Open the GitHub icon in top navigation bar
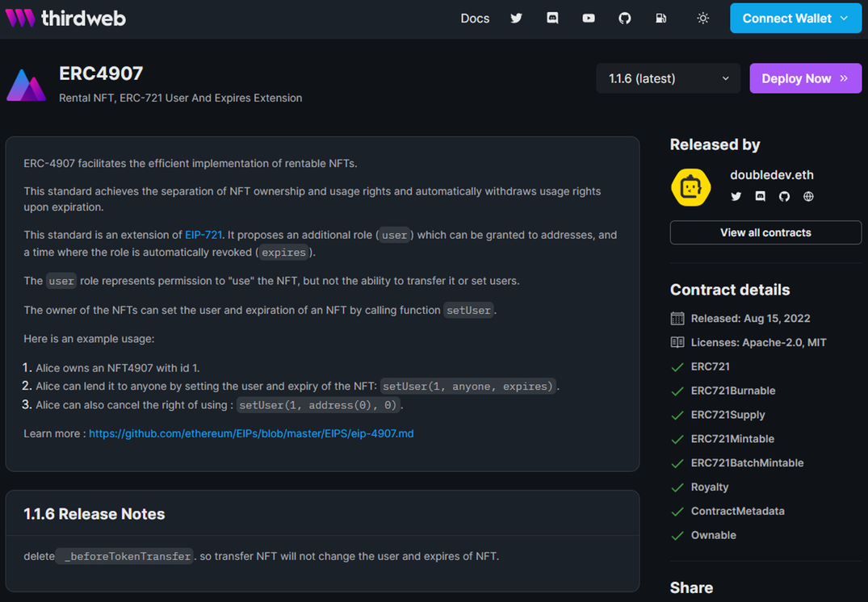Image resolution: width=868 pixels, height=602 pixels. point(625,18)
